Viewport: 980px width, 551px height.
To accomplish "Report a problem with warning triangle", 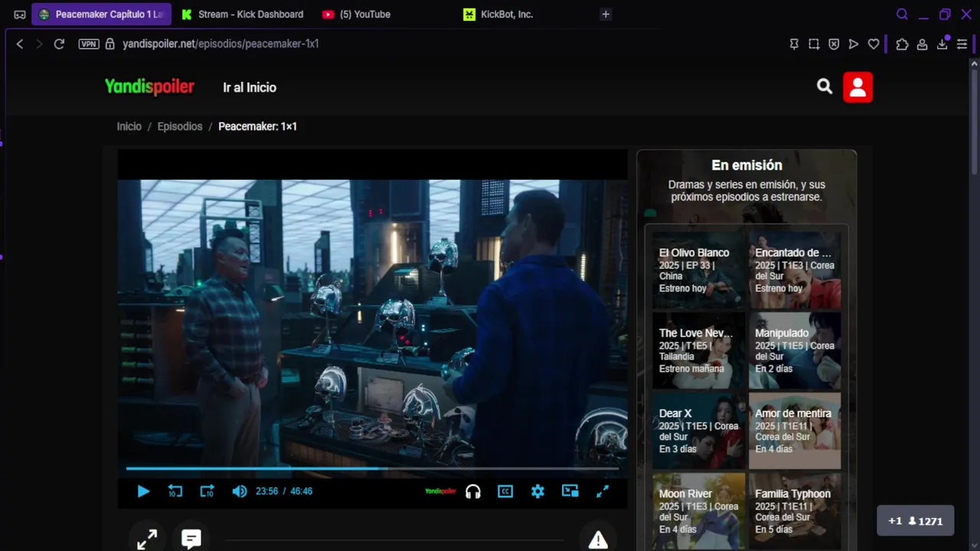I will click(x=598, y=540).
